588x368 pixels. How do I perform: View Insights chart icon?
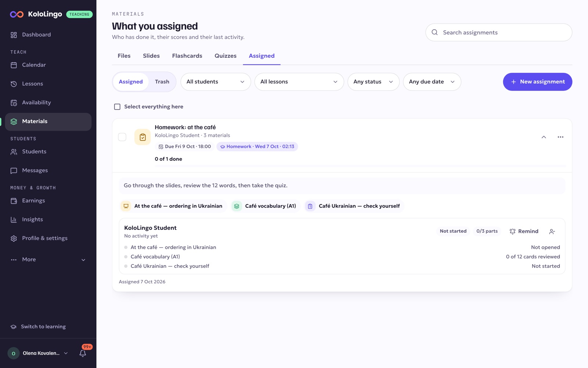coord(14,220)
